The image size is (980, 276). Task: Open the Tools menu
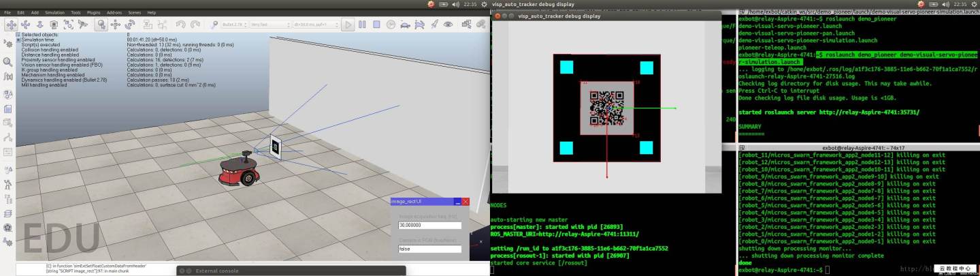coord(76,12)
